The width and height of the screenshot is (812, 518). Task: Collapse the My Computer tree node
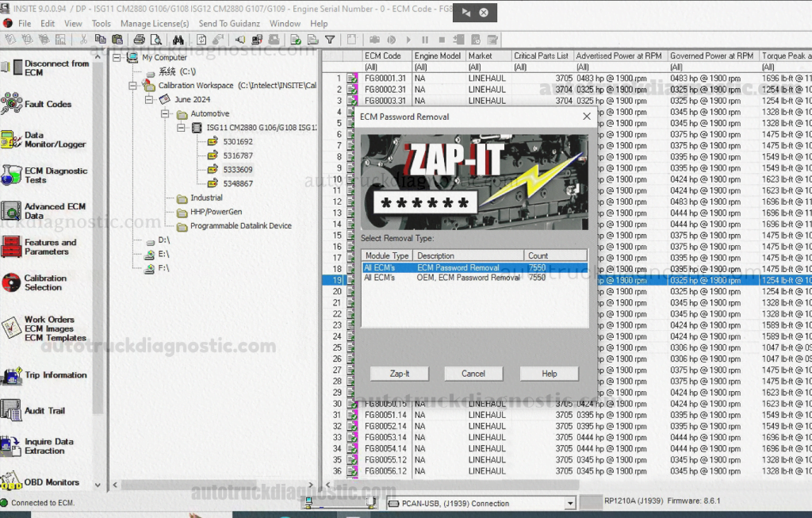click(x=117, y=58)
